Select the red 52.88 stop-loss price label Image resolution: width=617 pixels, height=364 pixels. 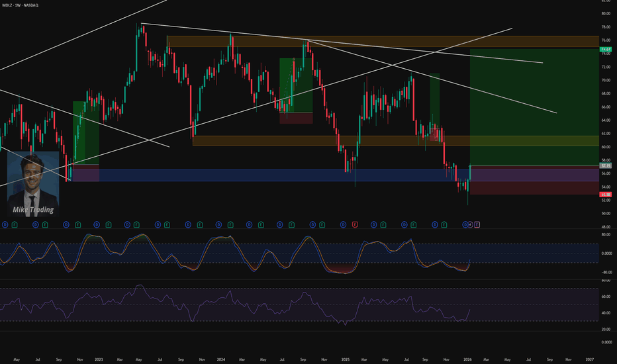[606, 195]
